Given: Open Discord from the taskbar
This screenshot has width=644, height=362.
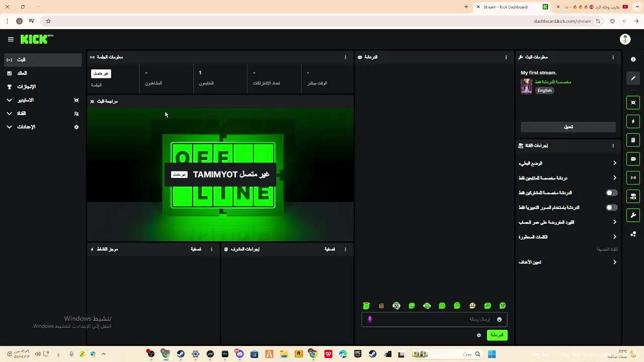Looking at the screenshot, I should 239,354.
